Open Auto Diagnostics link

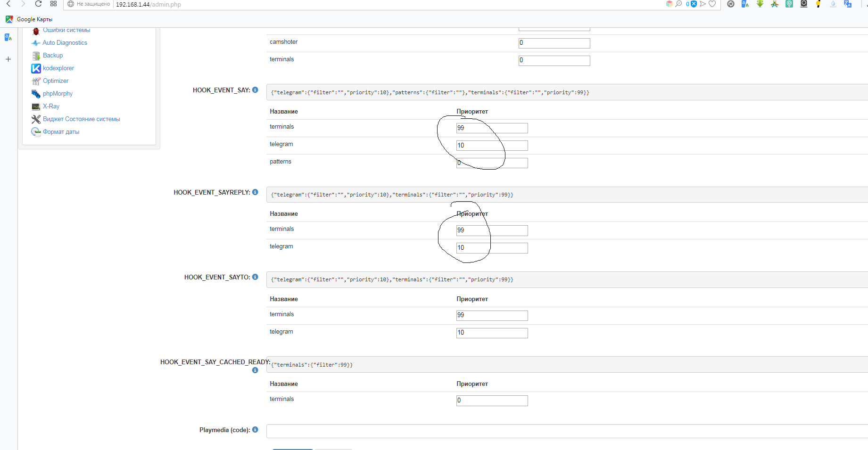coord(65,43)
